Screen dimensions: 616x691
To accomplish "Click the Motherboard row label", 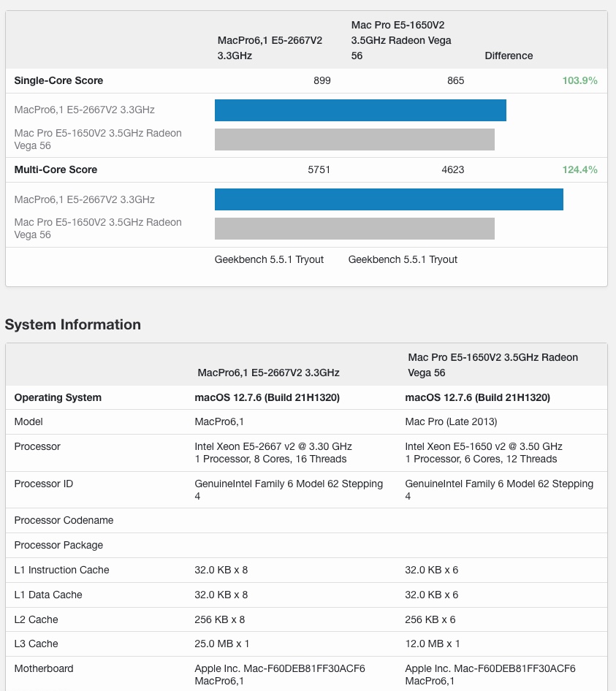I will tap(40, 668).
